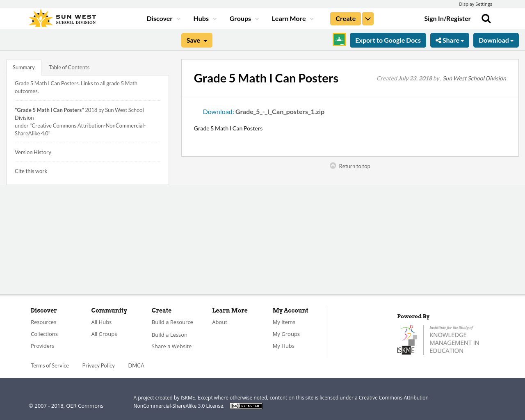
Task: Open the Version History link
Action: (x=33, y=152)
